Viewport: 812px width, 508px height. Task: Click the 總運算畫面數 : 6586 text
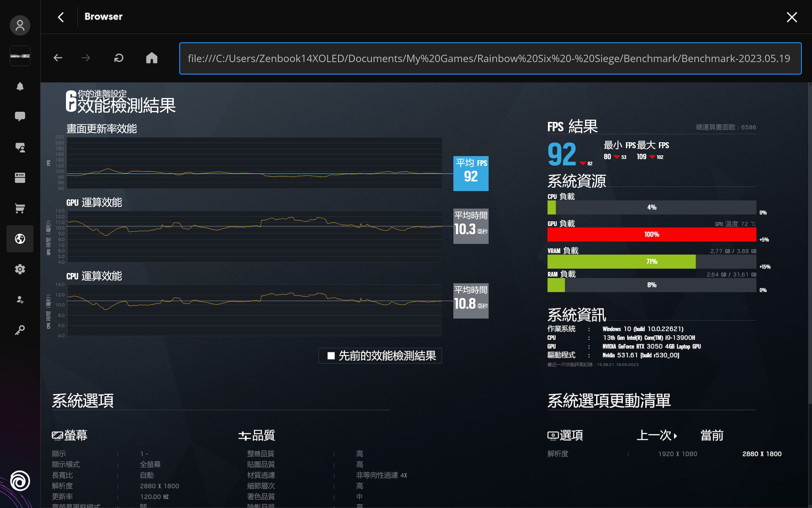click(x=726, y=127)
